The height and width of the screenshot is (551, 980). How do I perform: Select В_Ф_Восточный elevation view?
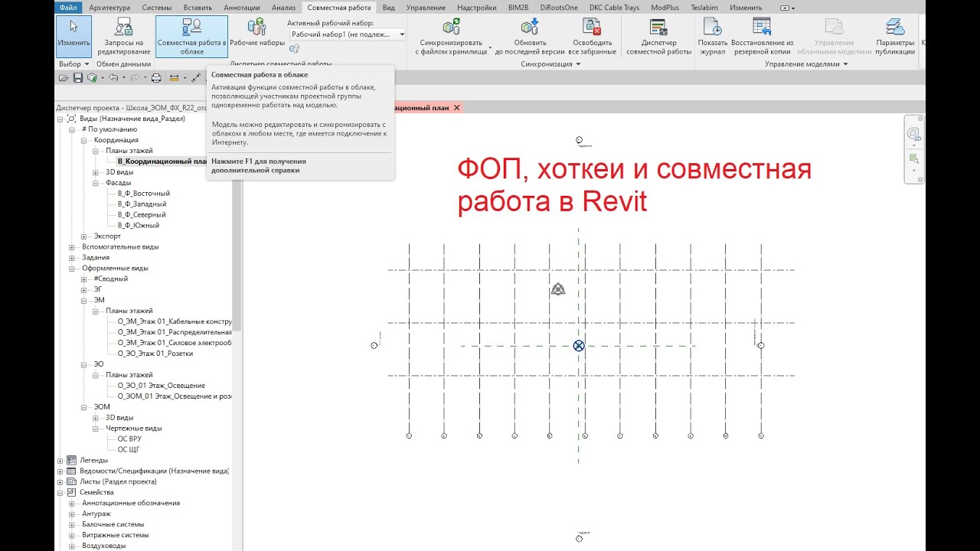point(144,194)
